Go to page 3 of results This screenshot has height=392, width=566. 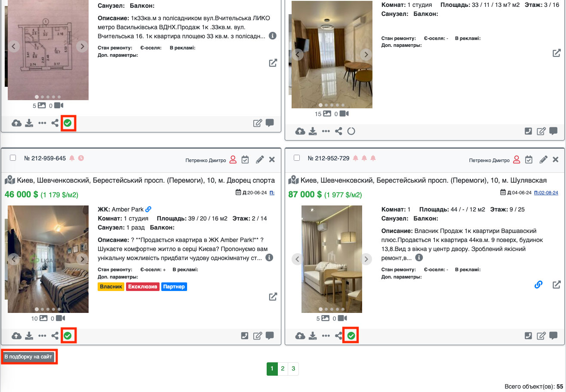pos(293,369)
